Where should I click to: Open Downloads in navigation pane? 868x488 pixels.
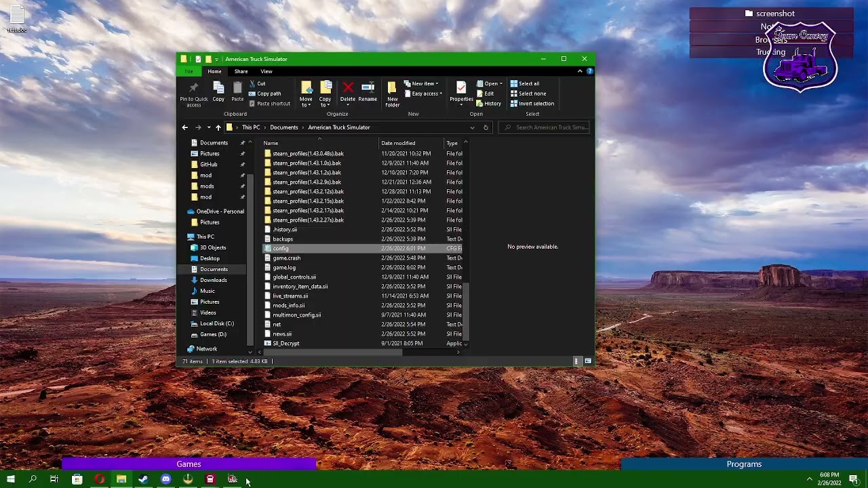coord(214,280)
